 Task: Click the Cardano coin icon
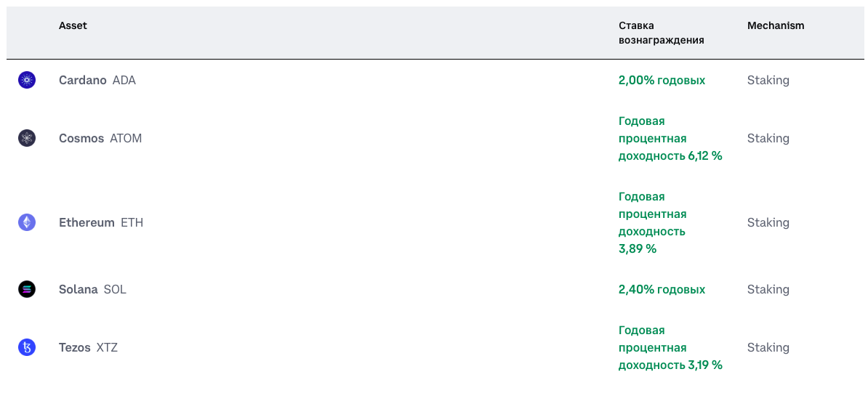tap(27, 80)
